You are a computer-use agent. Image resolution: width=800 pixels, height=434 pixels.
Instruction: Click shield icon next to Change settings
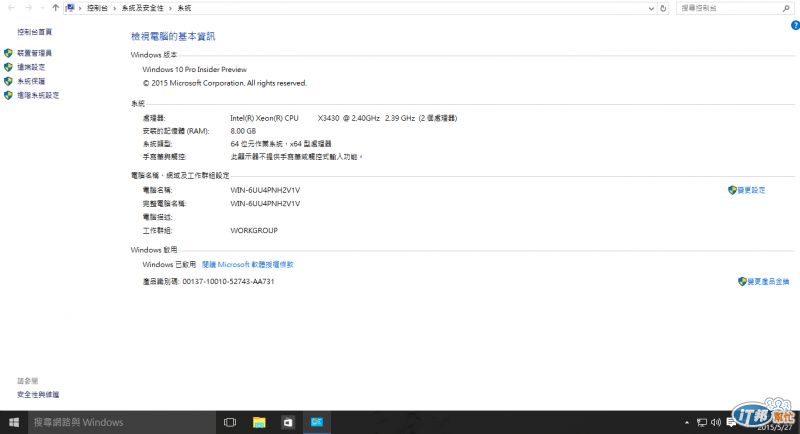tap(732, 190)
